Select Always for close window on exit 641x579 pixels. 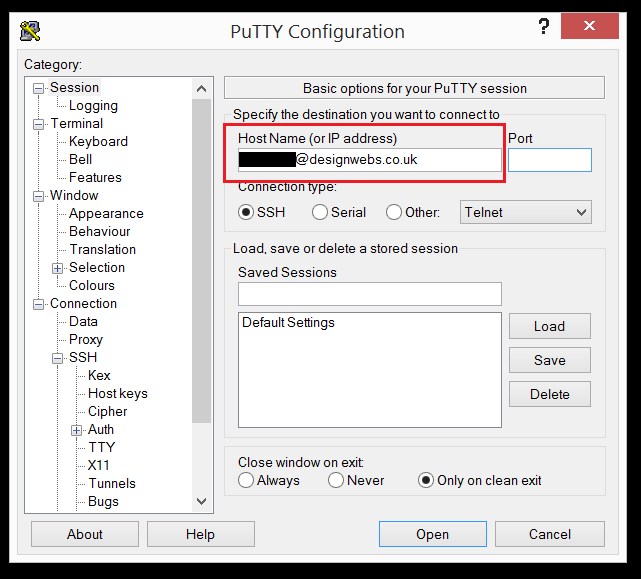[246, 480]
